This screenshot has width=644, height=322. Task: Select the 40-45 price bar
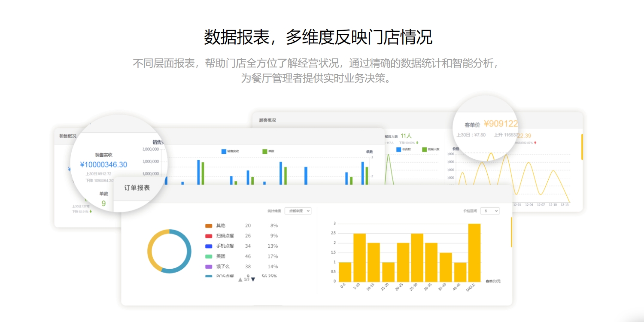click(x=460, y=272)
